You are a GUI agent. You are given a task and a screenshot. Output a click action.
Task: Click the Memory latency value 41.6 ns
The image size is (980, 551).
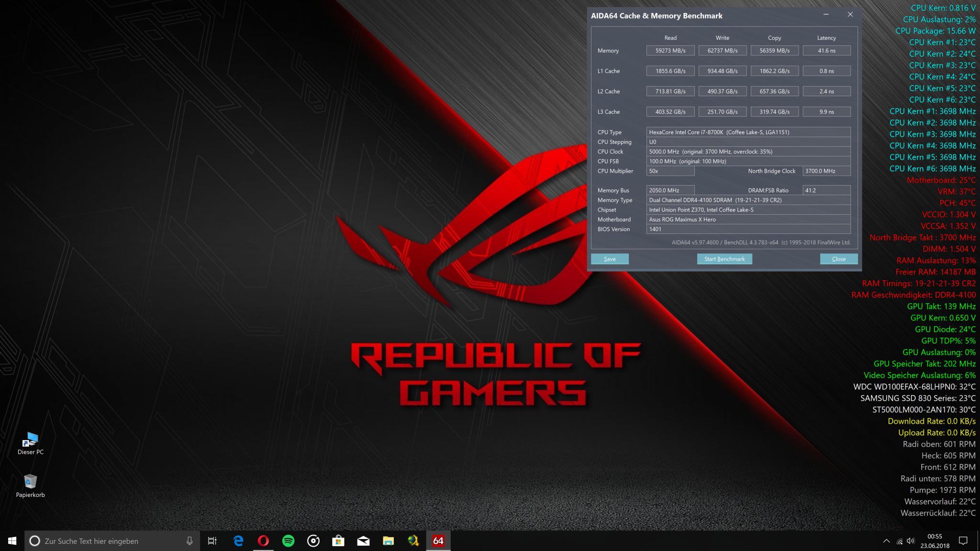[x=826, y=50]
